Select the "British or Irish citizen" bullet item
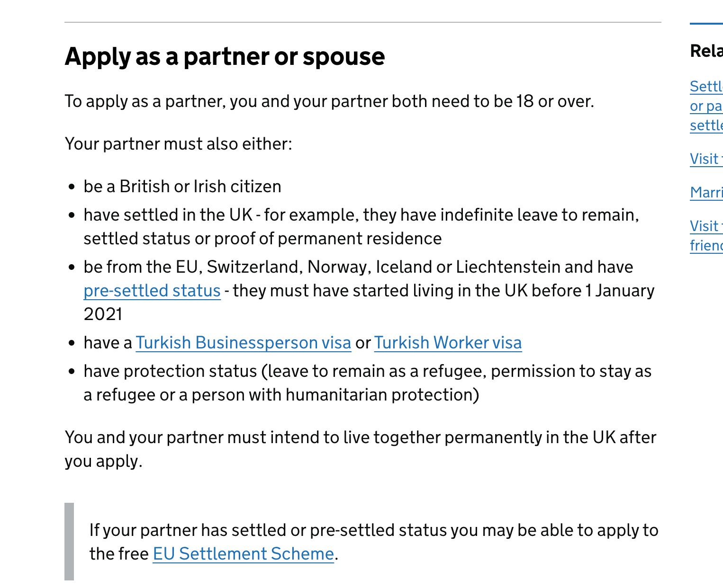 pos(182,187)
